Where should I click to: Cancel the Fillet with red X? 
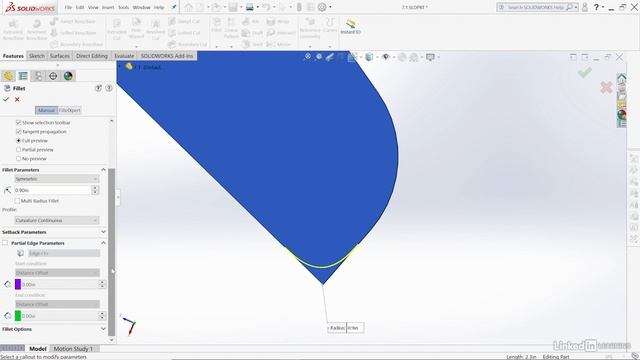pos(17,100)
